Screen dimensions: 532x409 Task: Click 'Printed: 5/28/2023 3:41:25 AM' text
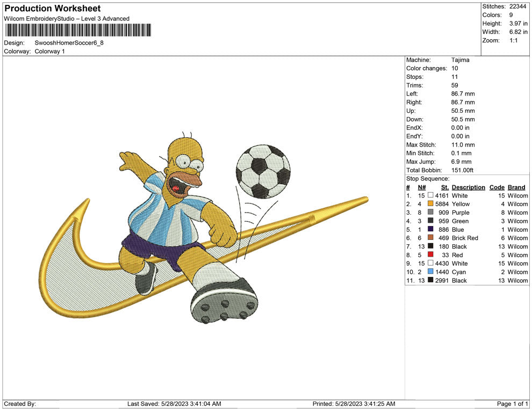[354, 404]
